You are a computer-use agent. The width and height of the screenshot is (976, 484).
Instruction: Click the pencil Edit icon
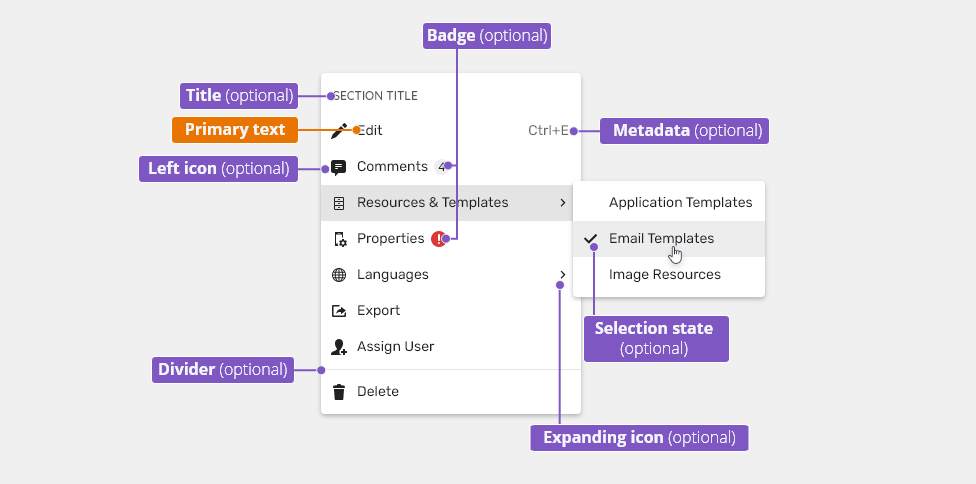tap(339, 131)
